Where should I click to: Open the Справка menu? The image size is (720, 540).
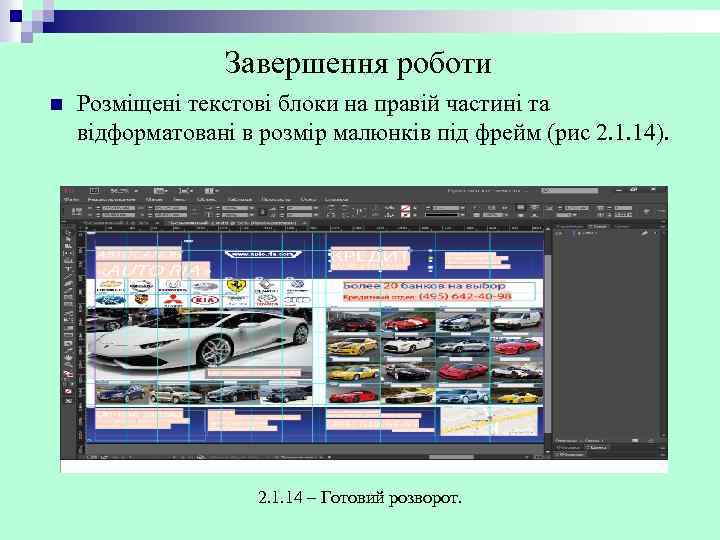pos(336,200)
